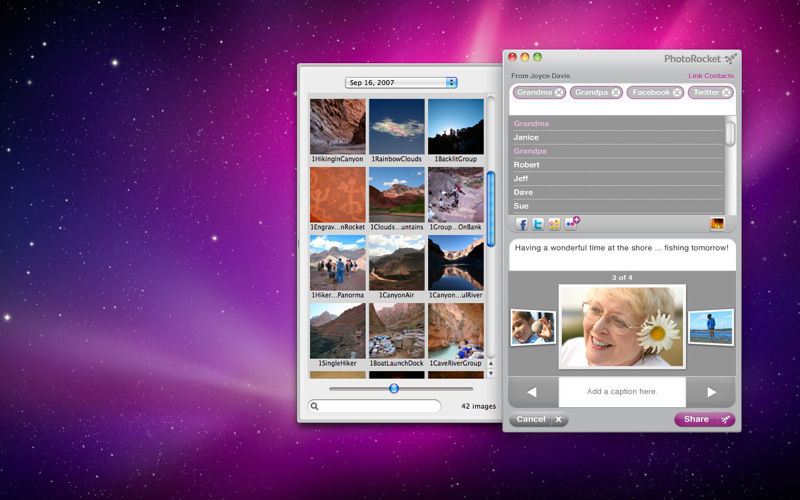
Task: Click the Flickr add-service icon
Action: [x=571, y=223]
